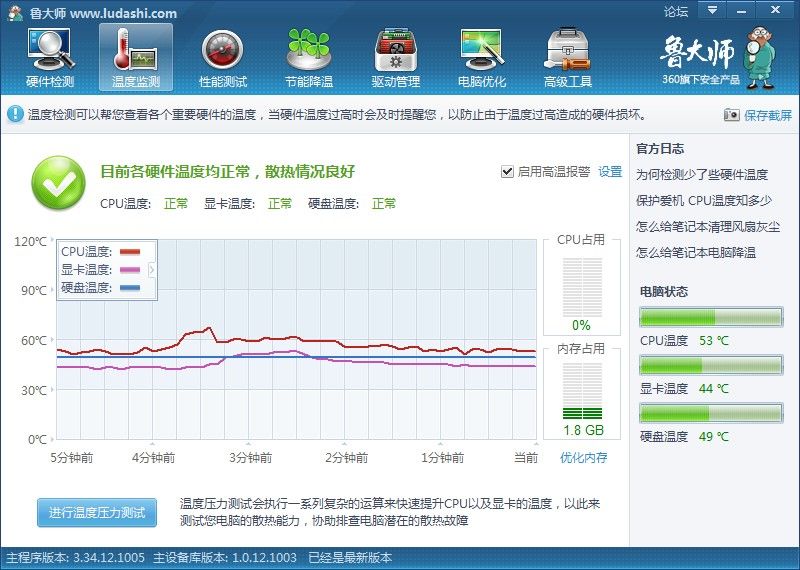Open the 驱动管理 driver box icon
Image resolution: width=800 pixels, height=570 pixels.
pos(395,50)
